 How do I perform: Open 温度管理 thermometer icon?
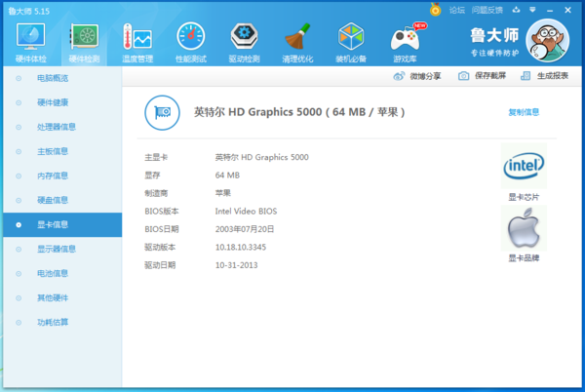coord(137,36)
